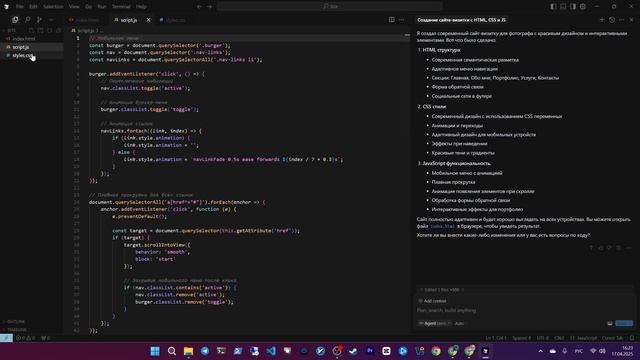640x360 pixels.
Task: Open index.html in the file tree
Action: click(x=32, y=39)
